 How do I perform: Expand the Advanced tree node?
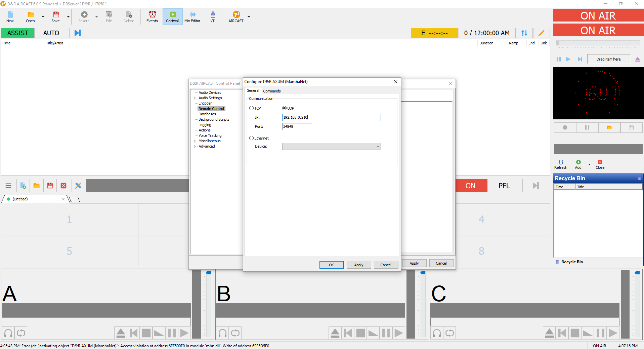tap(195, 147)
